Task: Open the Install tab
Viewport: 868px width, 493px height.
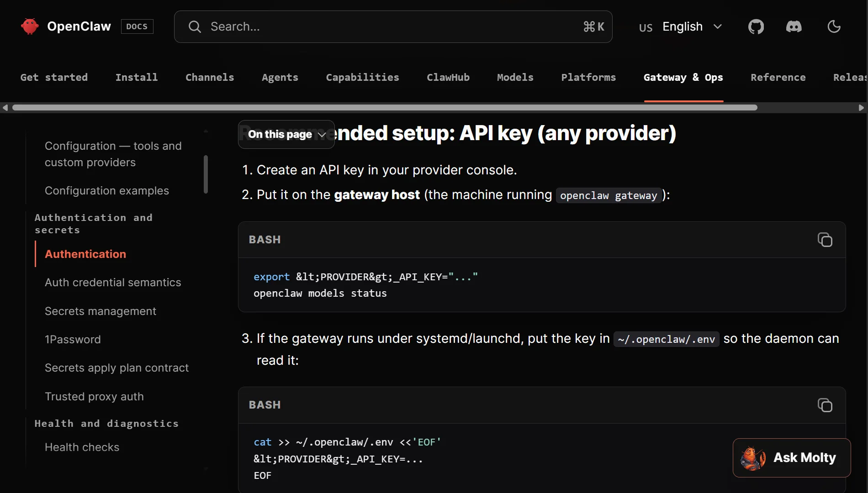Action: pyautogui.click(x=137, y=77)
